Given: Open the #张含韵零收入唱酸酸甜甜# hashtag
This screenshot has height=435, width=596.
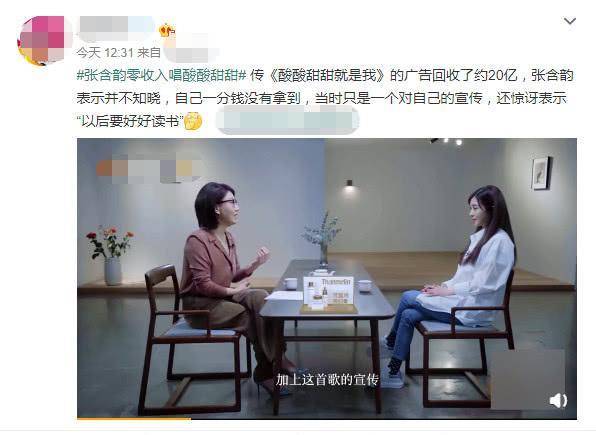Looking at the screenshot, I should coord(162,75).
